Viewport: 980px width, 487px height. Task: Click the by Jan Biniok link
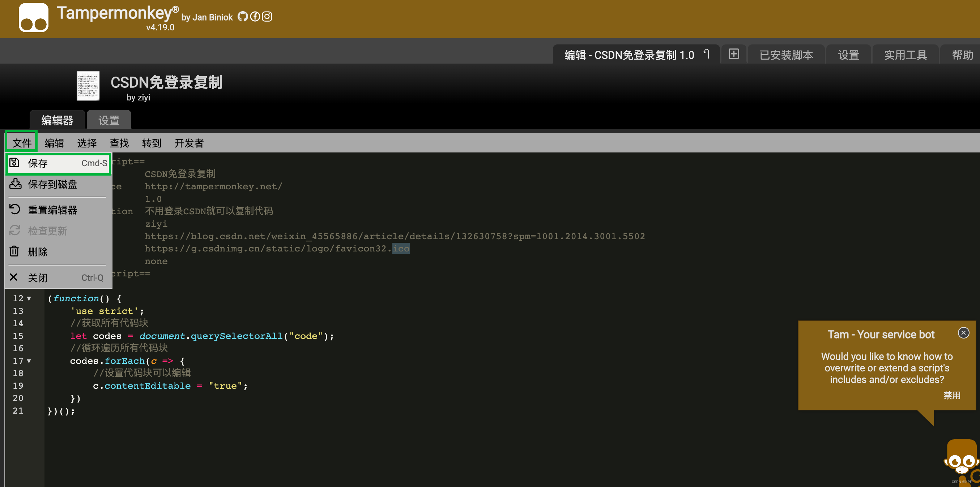pyautogui.click(x=207, y=17)
